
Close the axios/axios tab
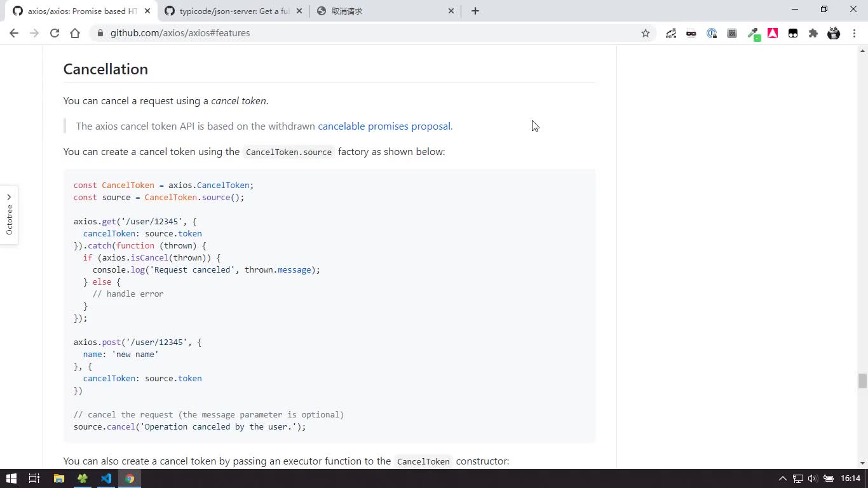pos(147,11)
